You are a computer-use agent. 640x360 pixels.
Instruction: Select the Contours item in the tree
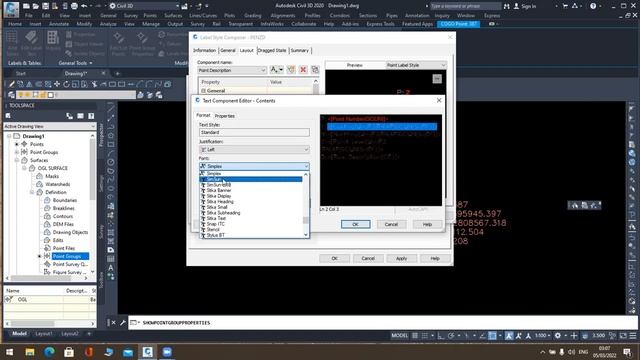click(x=62, y=216)
